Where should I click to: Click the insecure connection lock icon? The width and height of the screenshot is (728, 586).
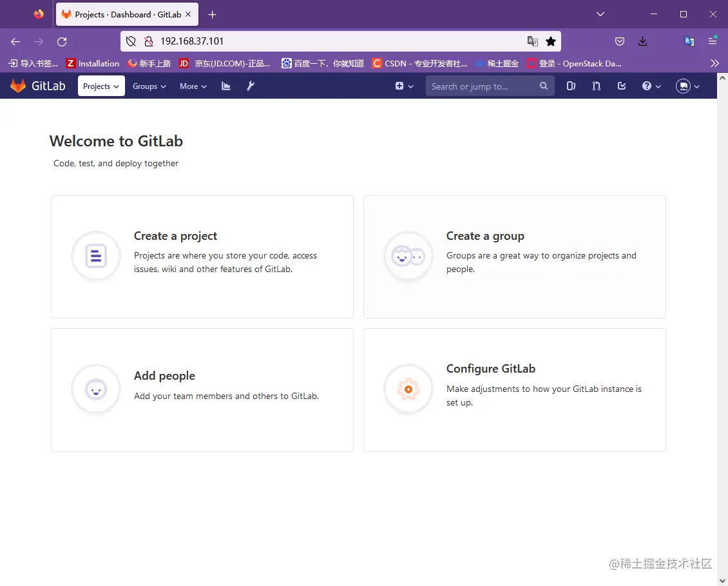tap(149, 41)
